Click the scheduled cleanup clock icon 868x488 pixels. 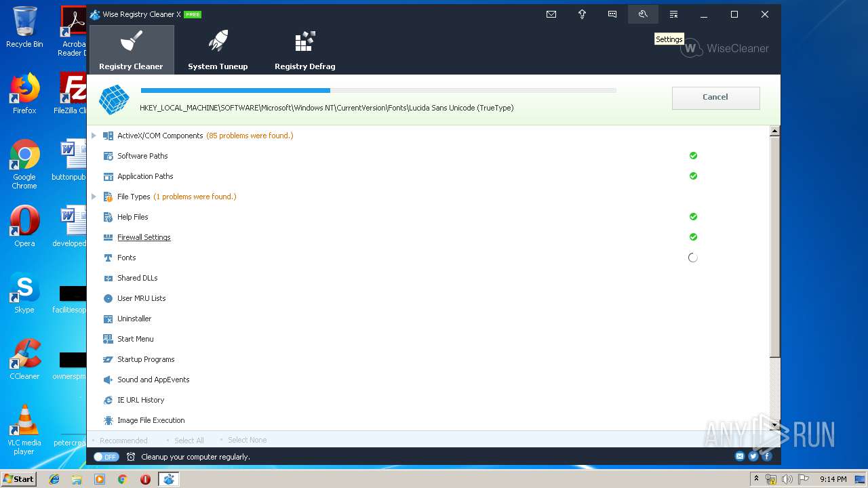(x=131, y=457)
